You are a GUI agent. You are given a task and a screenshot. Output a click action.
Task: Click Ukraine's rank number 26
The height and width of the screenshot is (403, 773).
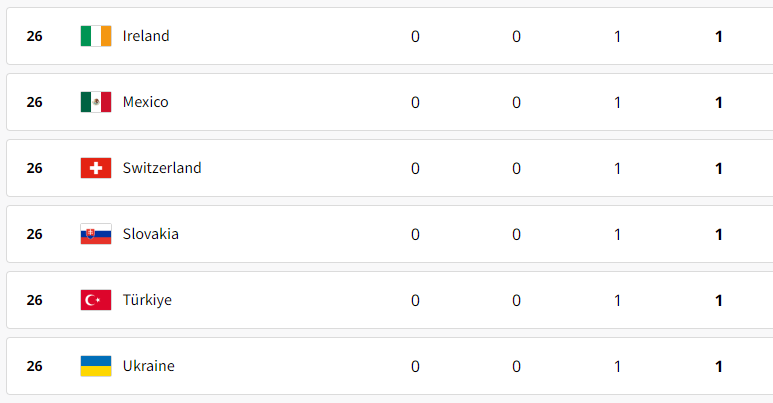[x=35, y=366]
